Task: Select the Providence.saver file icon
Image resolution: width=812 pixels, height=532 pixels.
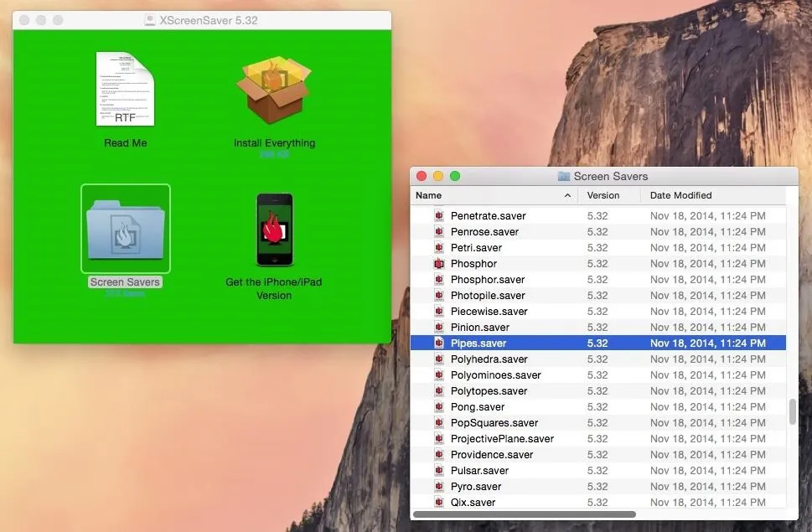Action: (x=439, y=455)
